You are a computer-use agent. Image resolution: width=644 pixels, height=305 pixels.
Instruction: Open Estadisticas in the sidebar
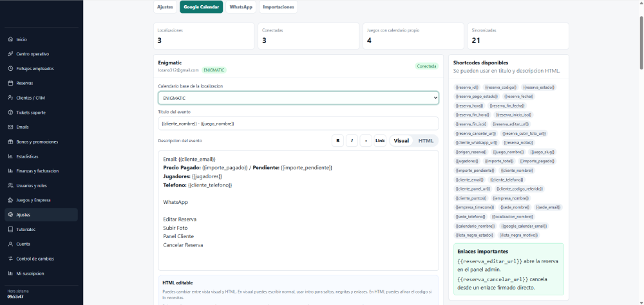coord(41,156)
